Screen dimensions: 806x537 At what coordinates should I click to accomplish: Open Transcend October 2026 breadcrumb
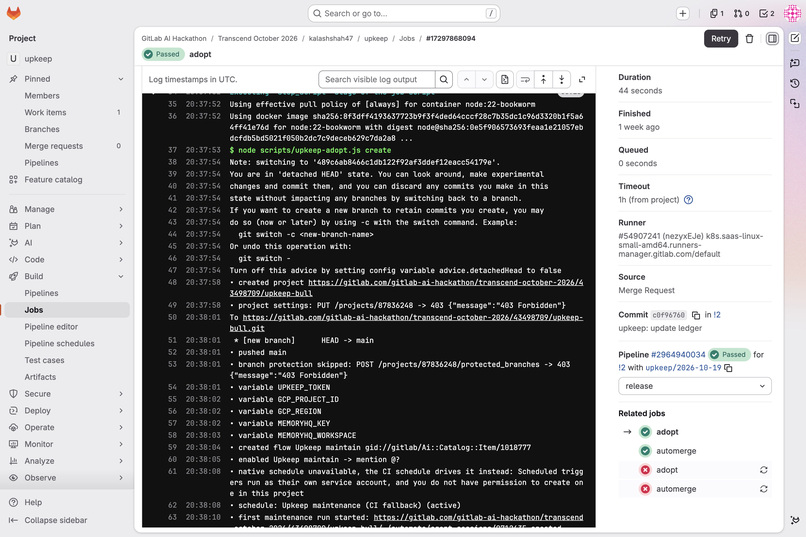(258, 39)
